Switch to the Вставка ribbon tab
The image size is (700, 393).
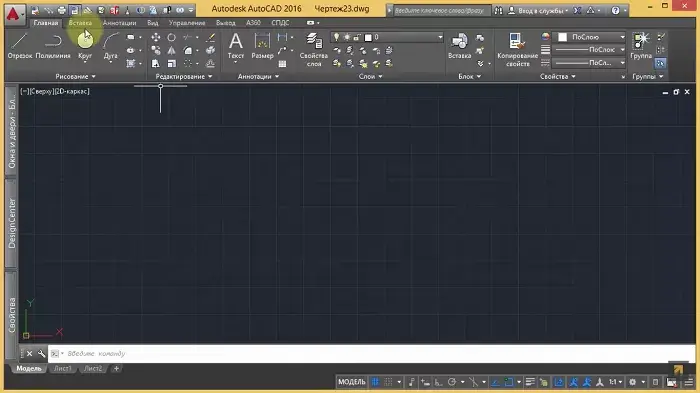[x=80, y=23]
